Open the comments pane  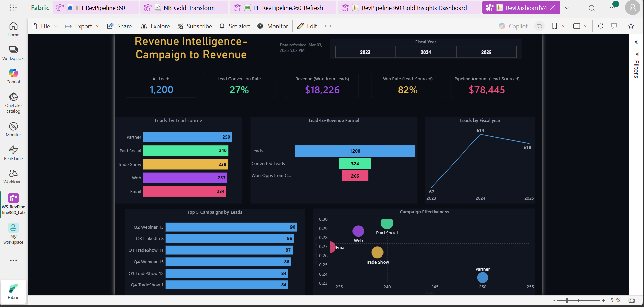click(x=614, y=26)
